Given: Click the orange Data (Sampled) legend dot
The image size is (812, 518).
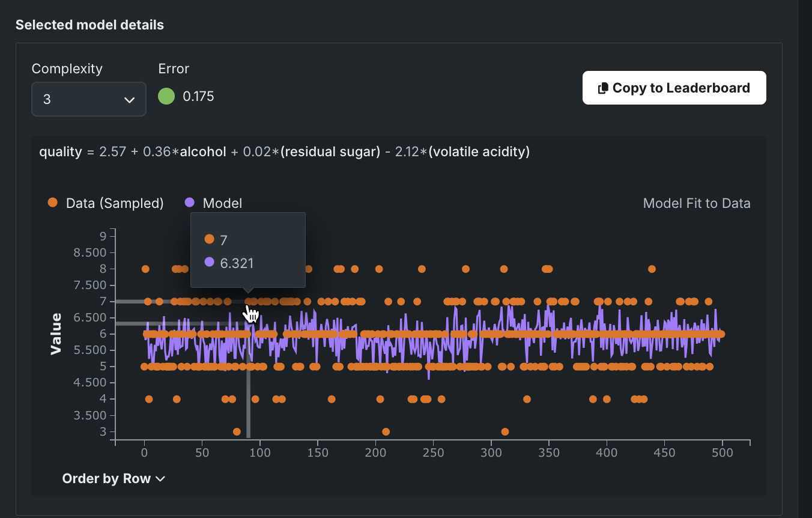Looking at the screenshot, I should [53, 203].
